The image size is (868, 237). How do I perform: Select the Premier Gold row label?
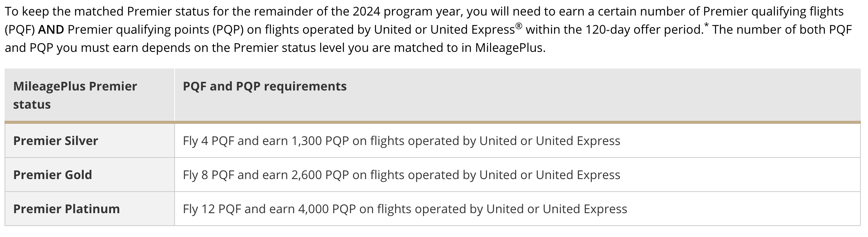point(53,175)
